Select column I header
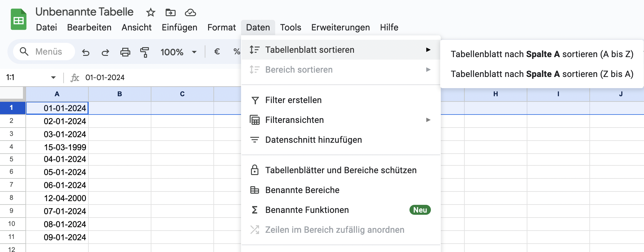The image size is (644, 252). (558, 94)
